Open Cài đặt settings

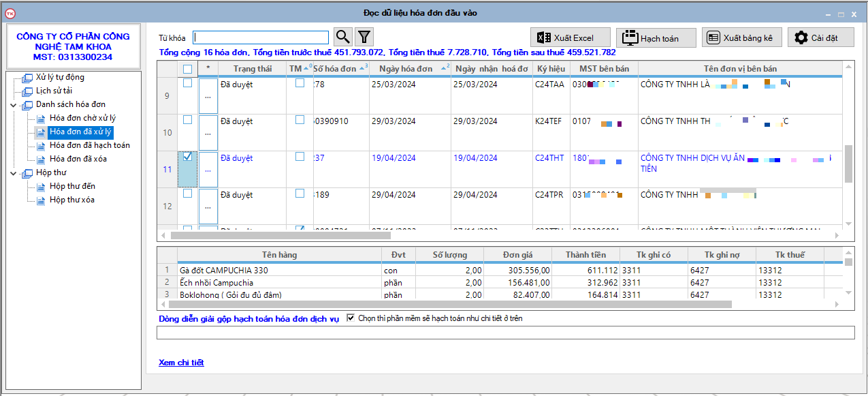[x=820, y=37]
